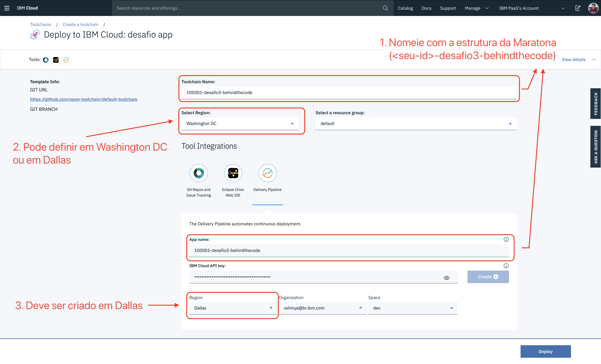Open the resource group dropdown
This screenshot has height=364, width=601.
[x=416, y=124]
